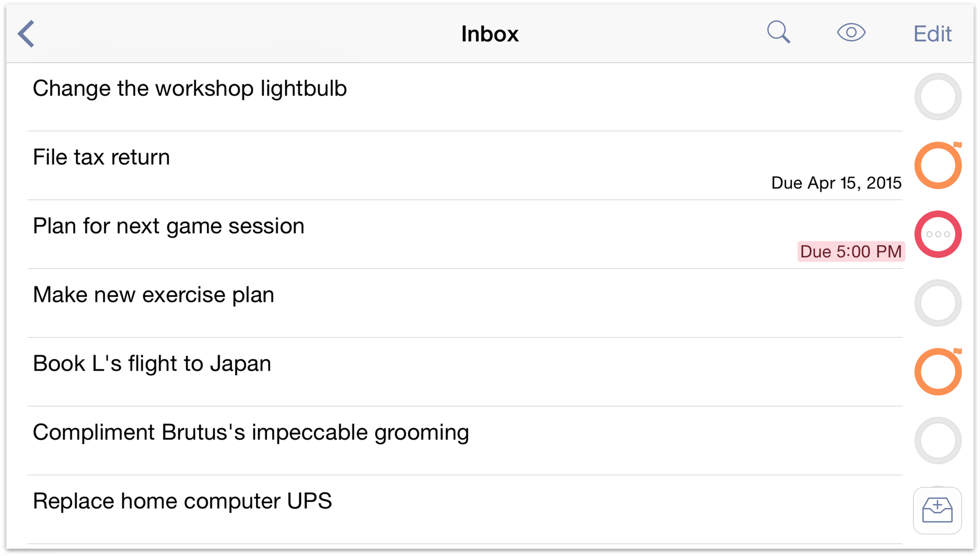Complete "Plan for next game session" circle

click(938, 234)
